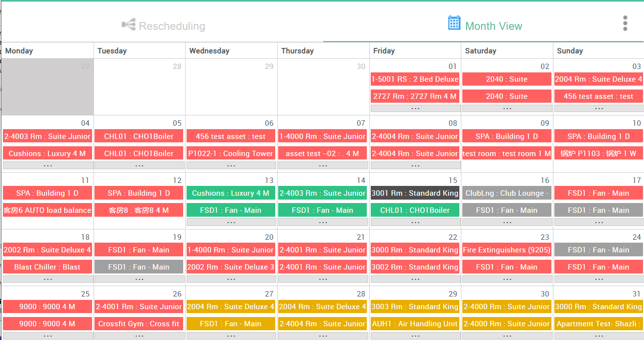Expand more events on Thursday 14
This screenshot has height=340, width=644.
point(323,222)
